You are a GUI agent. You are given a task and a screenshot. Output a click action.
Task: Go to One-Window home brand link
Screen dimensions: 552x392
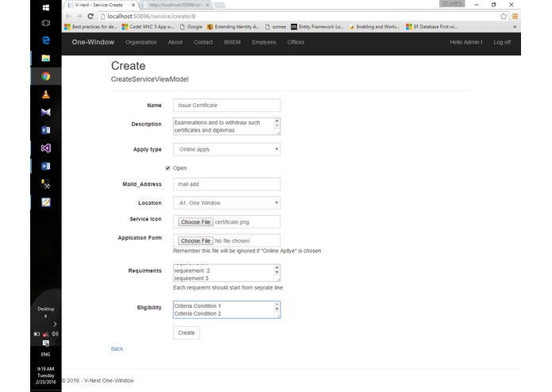93,42
